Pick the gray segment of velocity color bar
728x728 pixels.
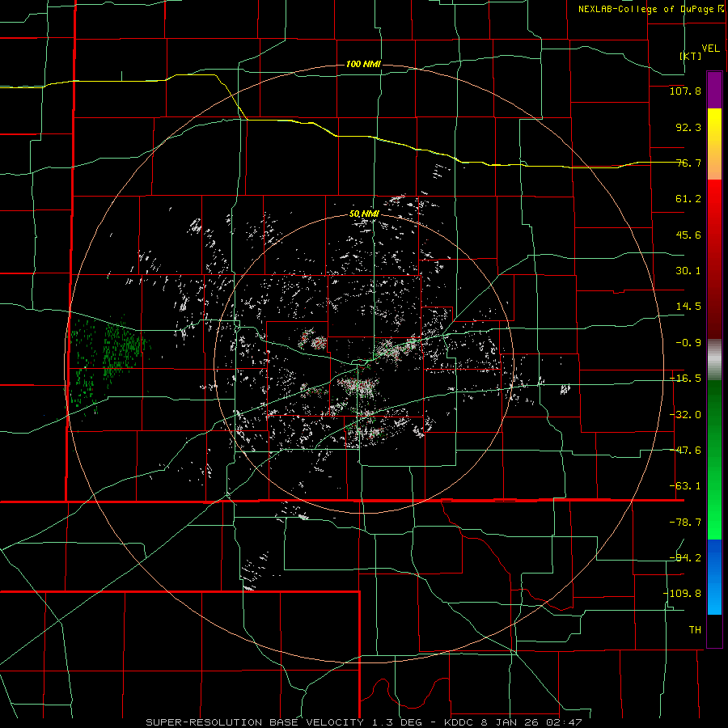[714, 360]
